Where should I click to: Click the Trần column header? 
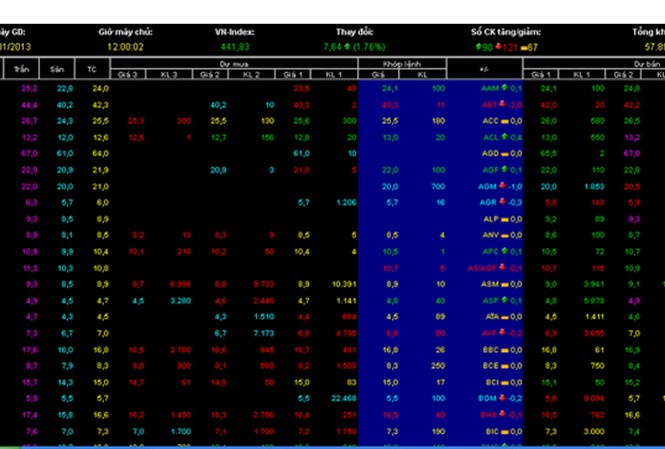(x=21, y=69)
